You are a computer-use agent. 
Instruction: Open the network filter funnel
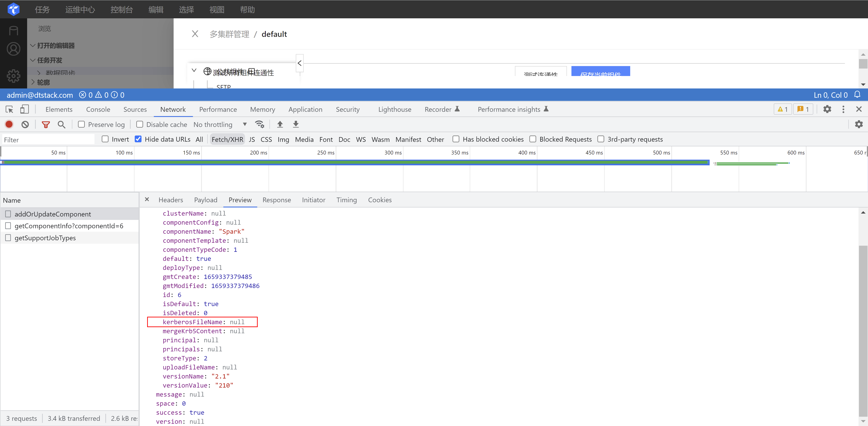[x=46, y=124]
